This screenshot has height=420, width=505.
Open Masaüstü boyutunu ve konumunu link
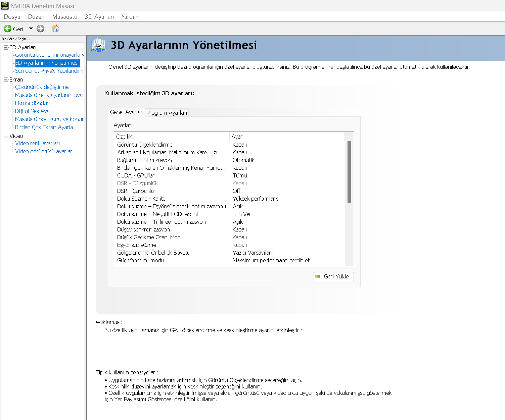coord(50,119)
